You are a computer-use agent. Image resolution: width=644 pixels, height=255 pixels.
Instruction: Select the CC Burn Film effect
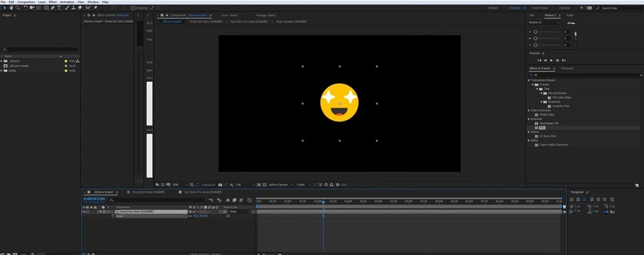548,136
